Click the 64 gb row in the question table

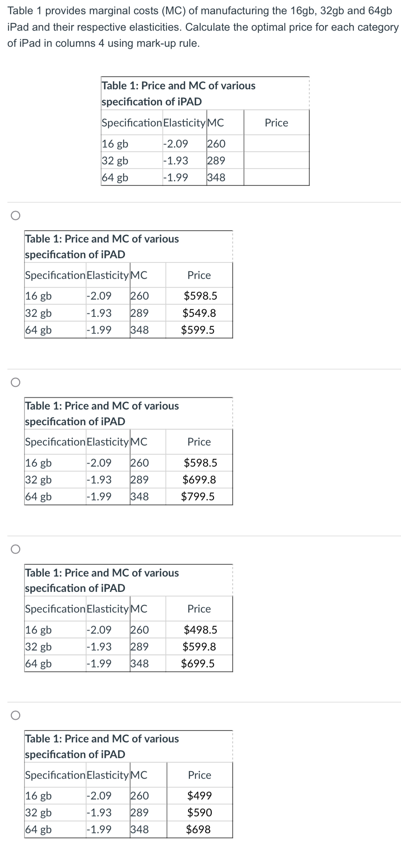pos(114,178)
